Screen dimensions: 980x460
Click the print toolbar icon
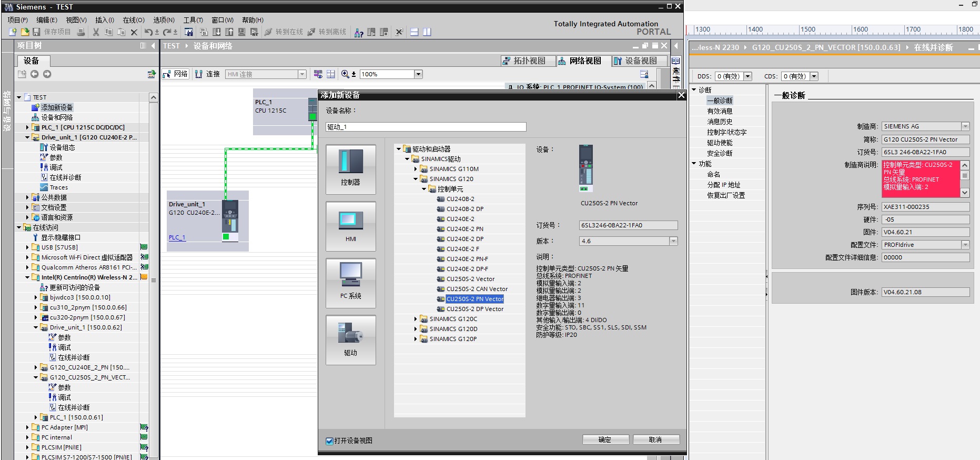tap(81, 32)
